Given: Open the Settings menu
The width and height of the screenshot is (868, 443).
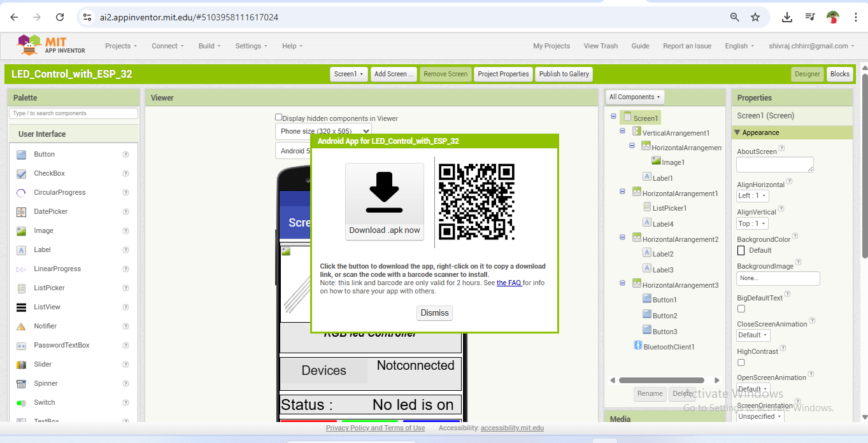Looking at the screenshot, I should tap(252, 46).
